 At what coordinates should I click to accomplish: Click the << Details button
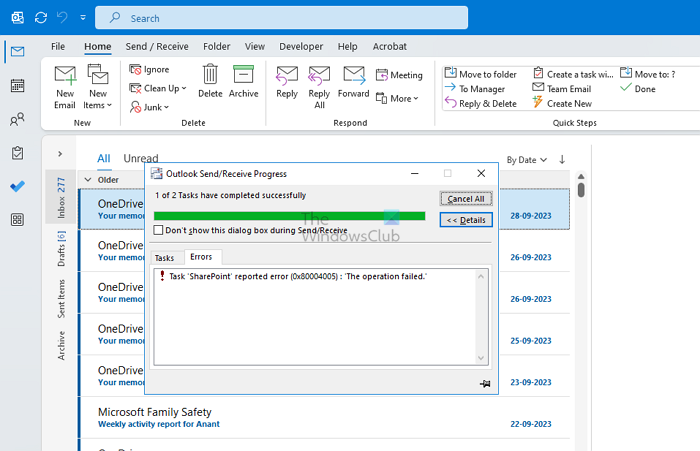click(x=466, y=220)
